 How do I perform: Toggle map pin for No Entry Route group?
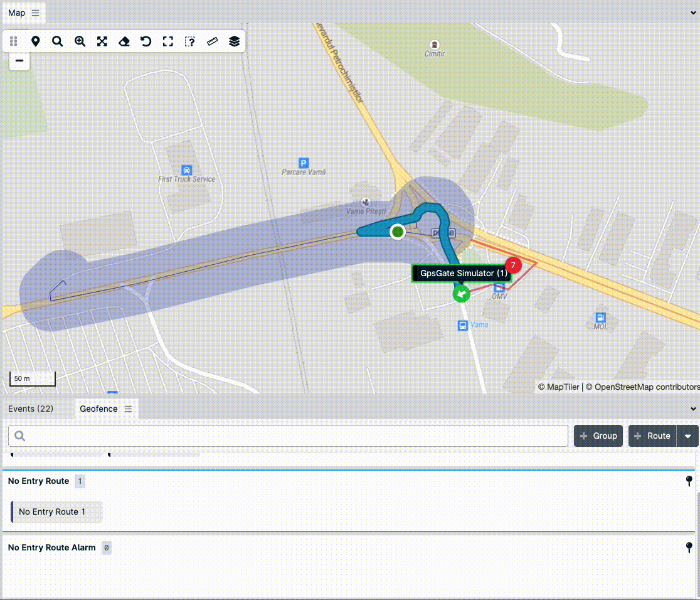[689, 481]
